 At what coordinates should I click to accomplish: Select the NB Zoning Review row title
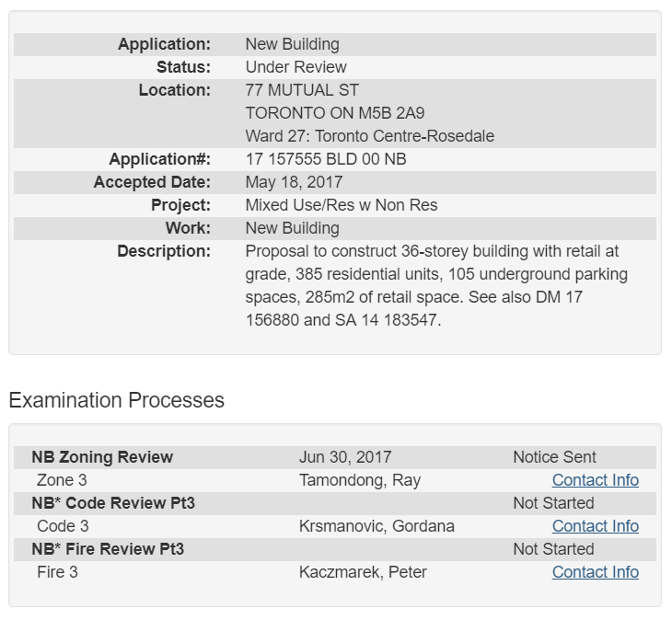coord(102,457)
